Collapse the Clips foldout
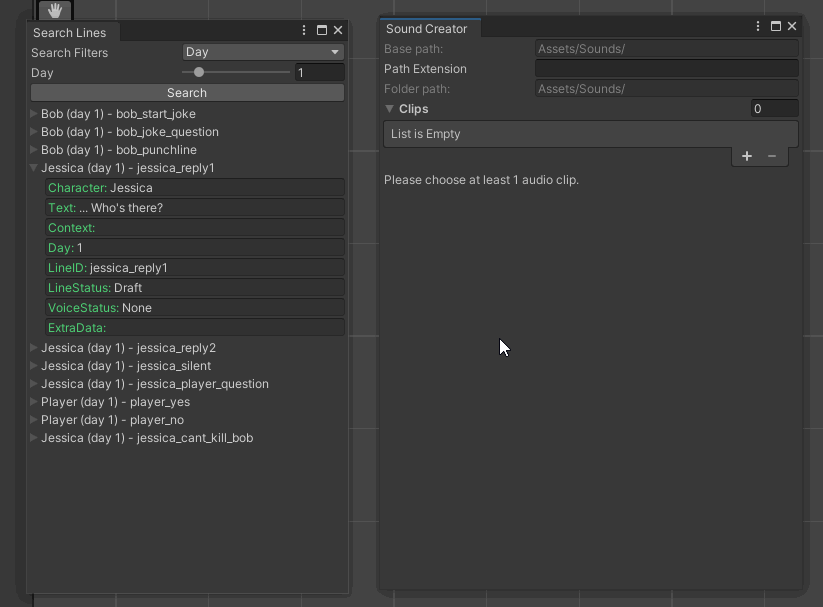Image resolution: width=823 pixels, height=607 pixels. [x=389, y=108]
